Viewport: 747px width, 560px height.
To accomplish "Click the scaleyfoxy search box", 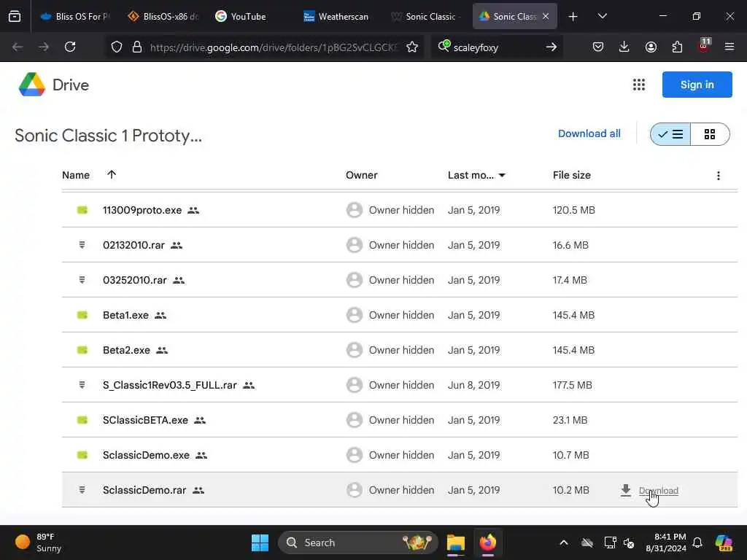I will click(x=495, y=47).
